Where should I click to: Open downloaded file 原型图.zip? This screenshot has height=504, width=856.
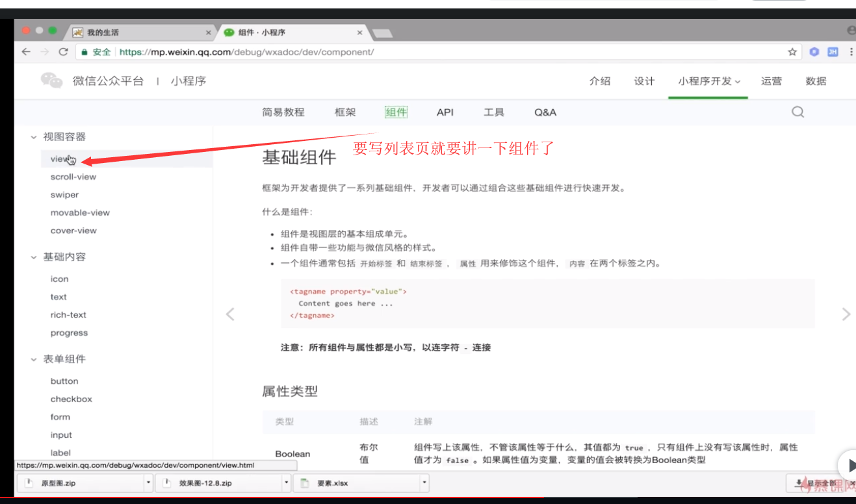tap(81, 483)
